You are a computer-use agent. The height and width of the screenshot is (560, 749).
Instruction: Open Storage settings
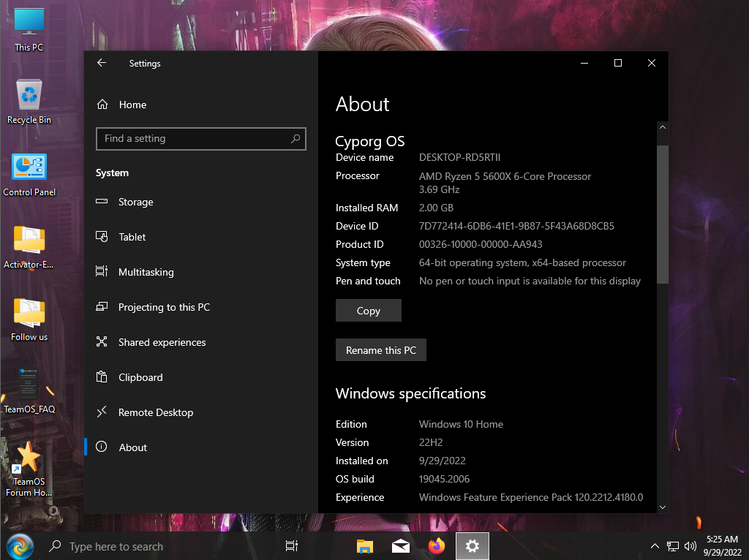tap(136, 202)
